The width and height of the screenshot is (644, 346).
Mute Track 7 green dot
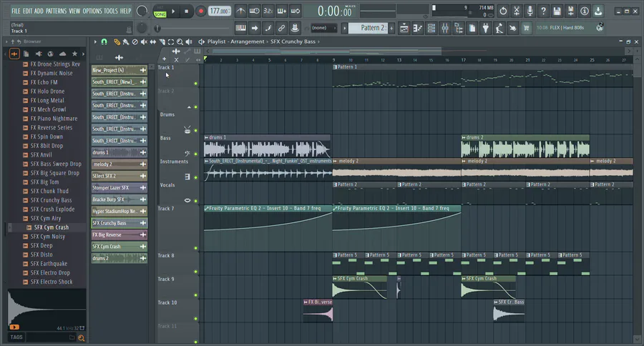tap(195, 248)
